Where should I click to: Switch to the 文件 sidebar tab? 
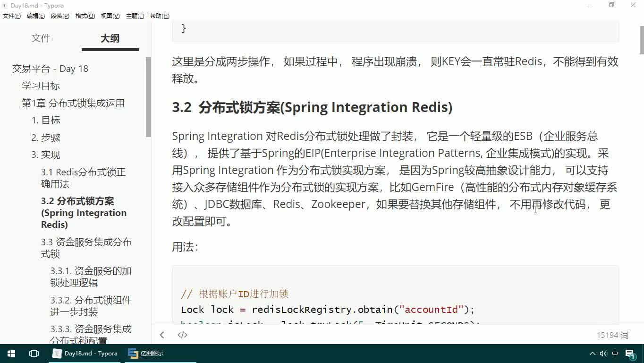point(41,38)
